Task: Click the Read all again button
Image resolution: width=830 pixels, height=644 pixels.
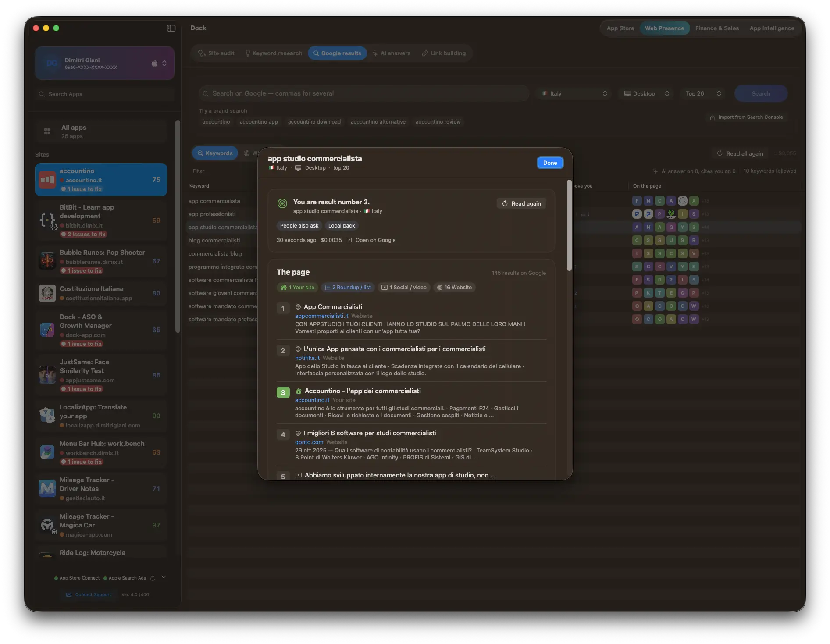Action: point(740,153)
